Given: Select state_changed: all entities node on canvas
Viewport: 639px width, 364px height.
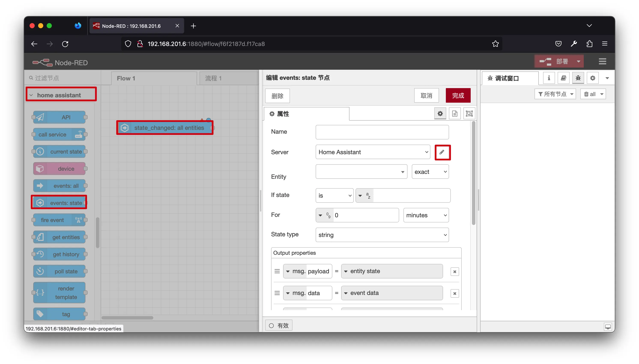Looking at the screenshot, I should pyautogui.click(x=165, y=128).
